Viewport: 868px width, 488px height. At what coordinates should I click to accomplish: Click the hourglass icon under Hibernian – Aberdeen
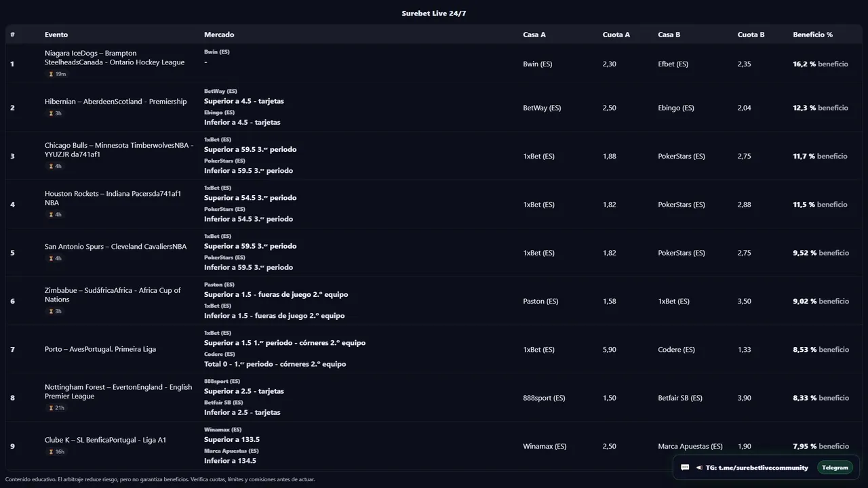point(51,113)
